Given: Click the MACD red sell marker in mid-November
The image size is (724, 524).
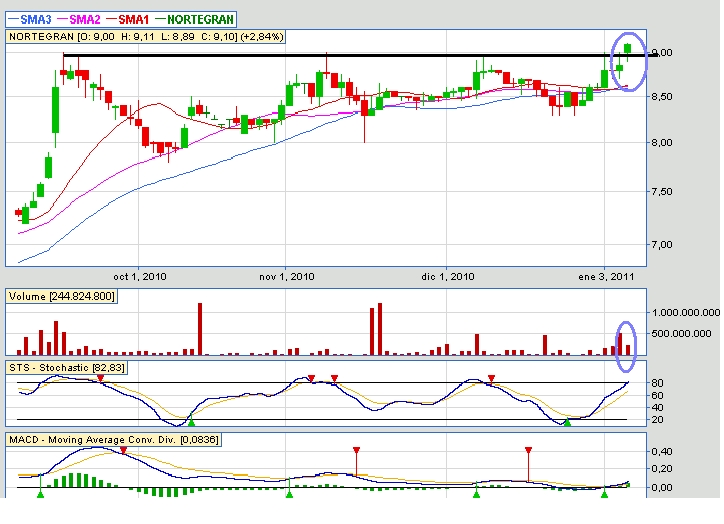Looking at the screenshot, I should [356, 450].
